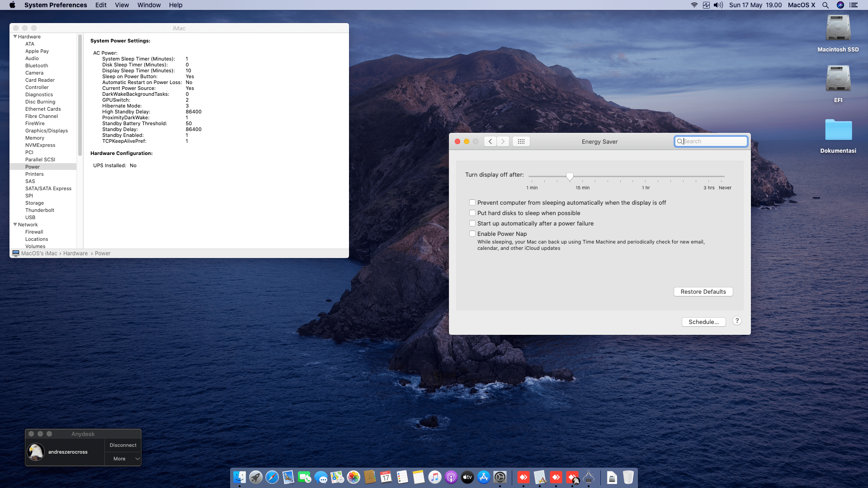The image size is (868, 488).
Task: Toggle Enable Power Nap checkbox
Action: [472, 234]
